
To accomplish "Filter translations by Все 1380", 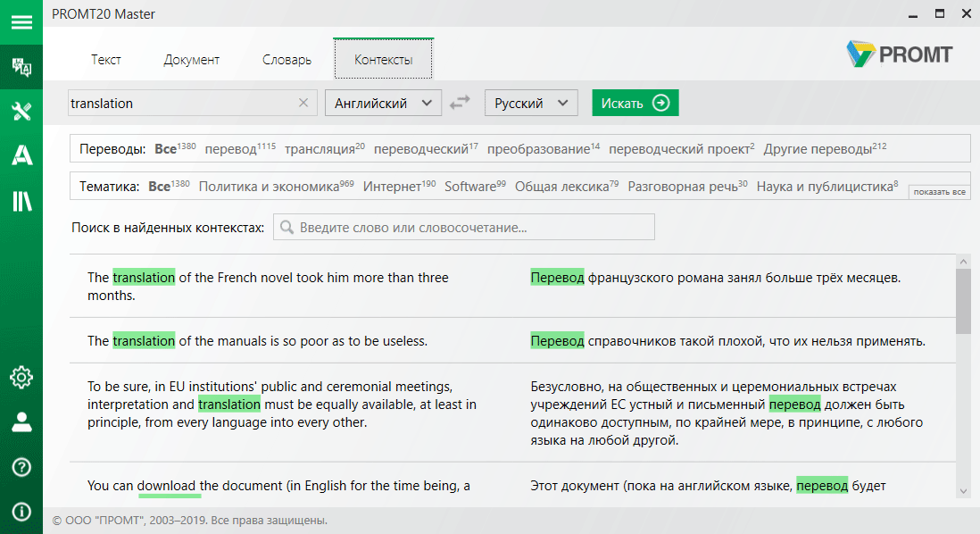I will [175, 149].
